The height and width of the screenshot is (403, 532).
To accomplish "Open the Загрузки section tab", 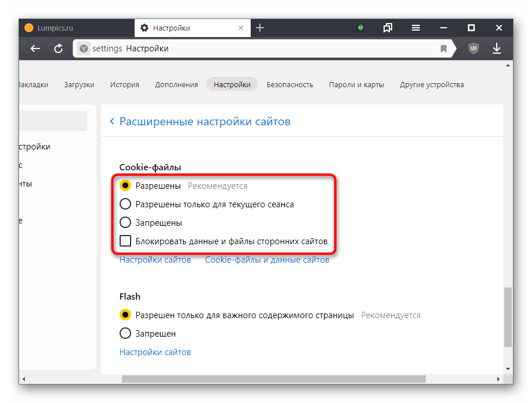I will click(x=79, y=85).
